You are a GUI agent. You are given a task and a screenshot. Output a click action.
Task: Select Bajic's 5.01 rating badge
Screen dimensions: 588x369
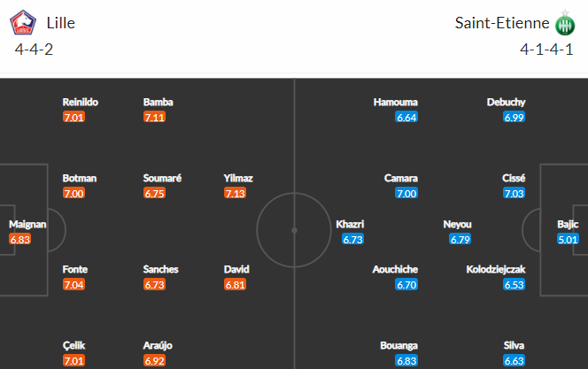(568, 239)
